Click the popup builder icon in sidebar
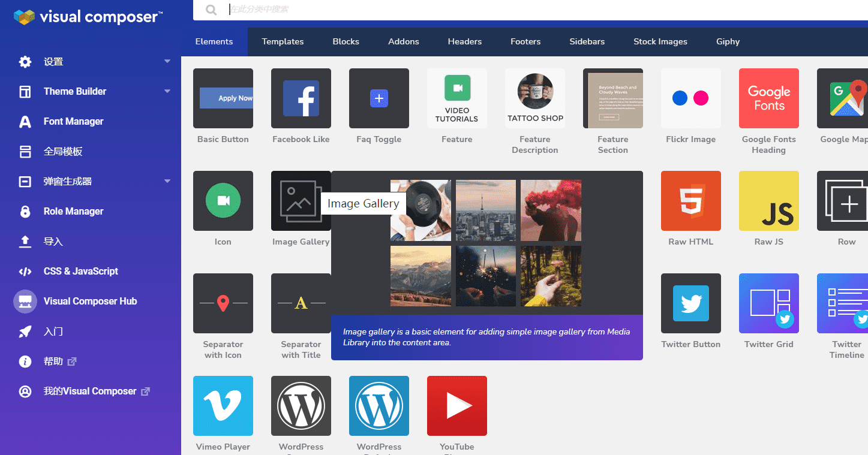 tap(25, 182)
